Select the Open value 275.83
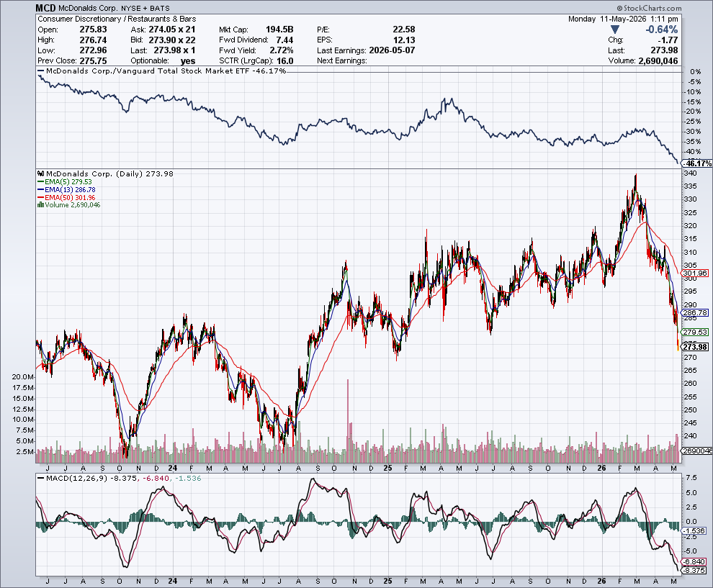The width and height of the screenshot is (713, 588). click(93, 30)
